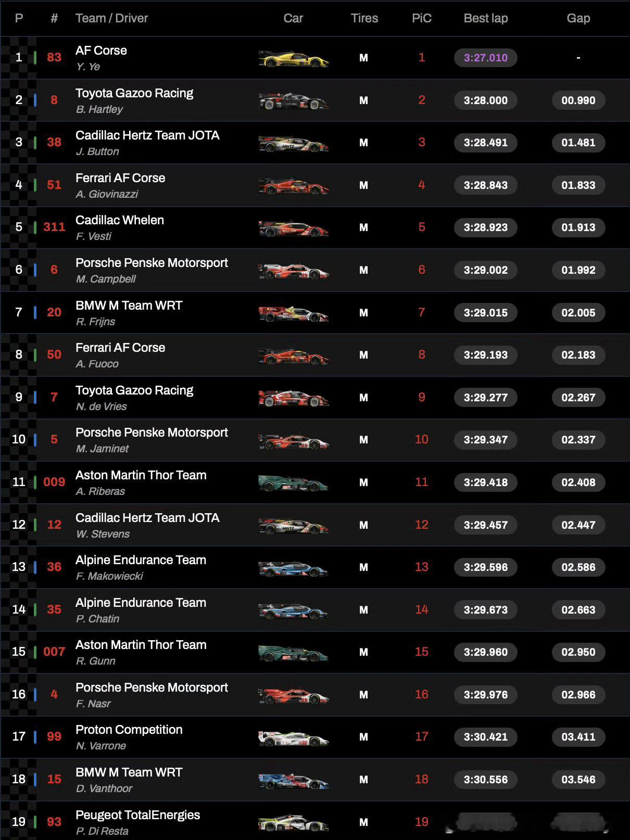Click the PiC column header
Image resolution: width=630 pixels, height=840 pixels.
(422, 18)
